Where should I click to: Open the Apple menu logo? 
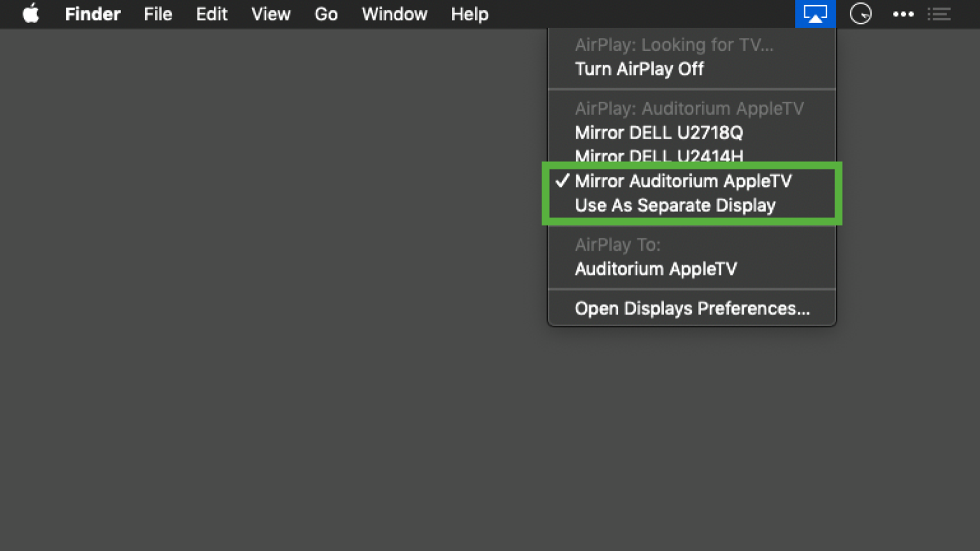point(31,14)
